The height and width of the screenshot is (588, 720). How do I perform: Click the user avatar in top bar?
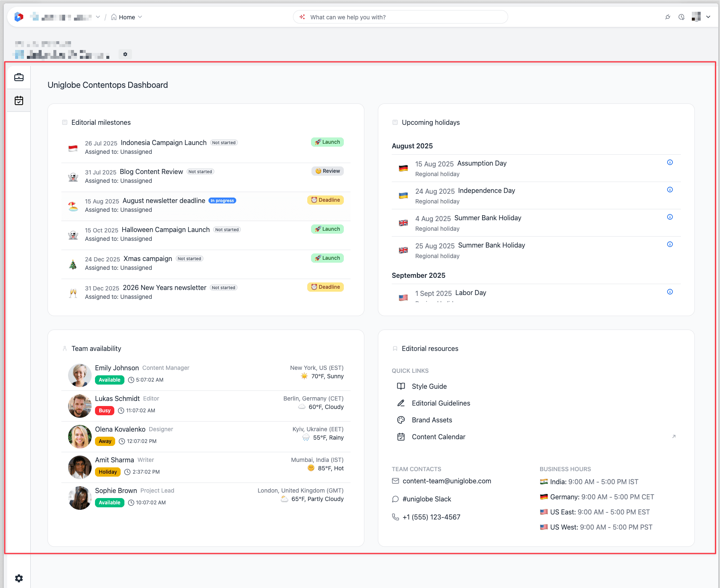click(696, 17)
